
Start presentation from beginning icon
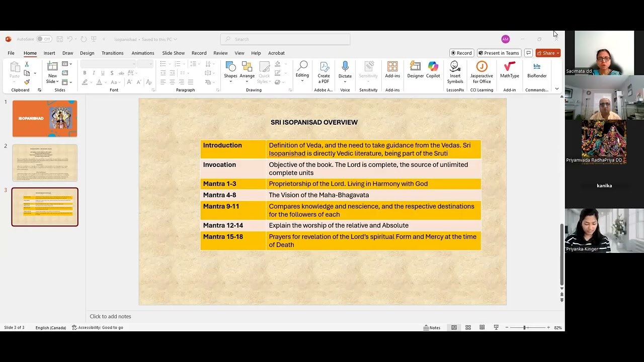coord(94,39)
